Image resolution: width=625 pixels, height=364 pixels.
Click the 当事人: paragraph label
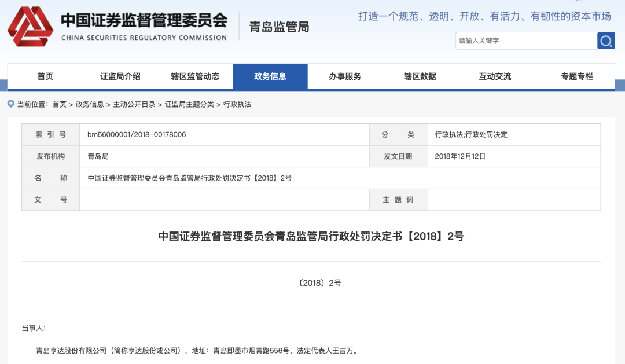coord(34,328)
